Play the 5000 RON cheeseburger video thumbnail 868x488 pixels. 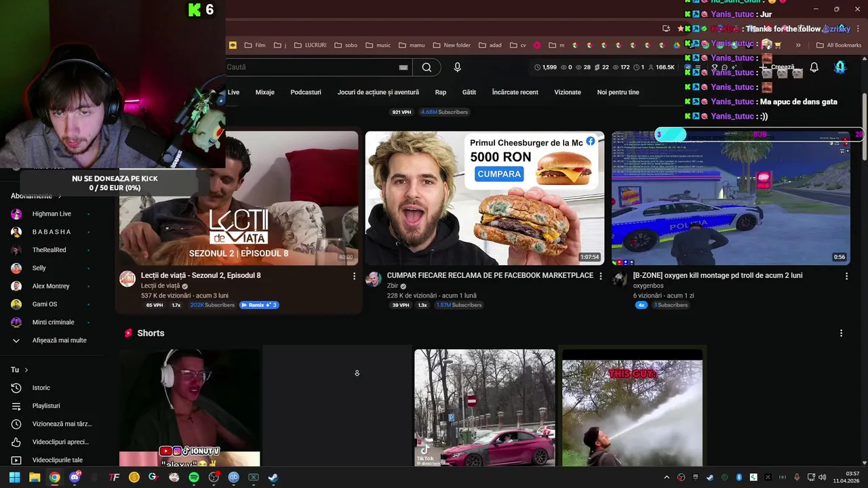[485, 198]
